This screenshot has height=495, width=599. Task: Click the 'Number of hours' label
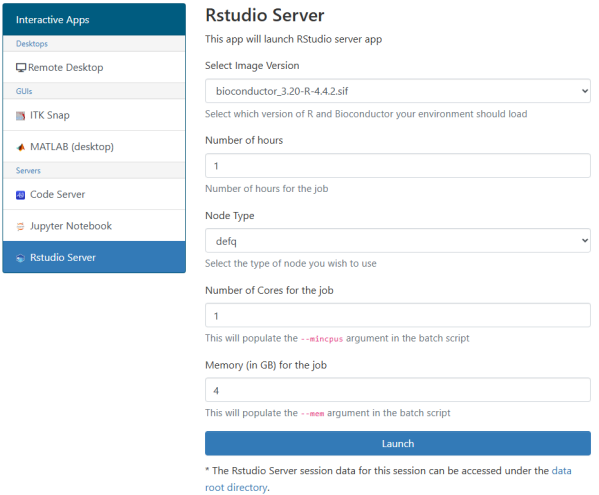click(x=244, y=141)
